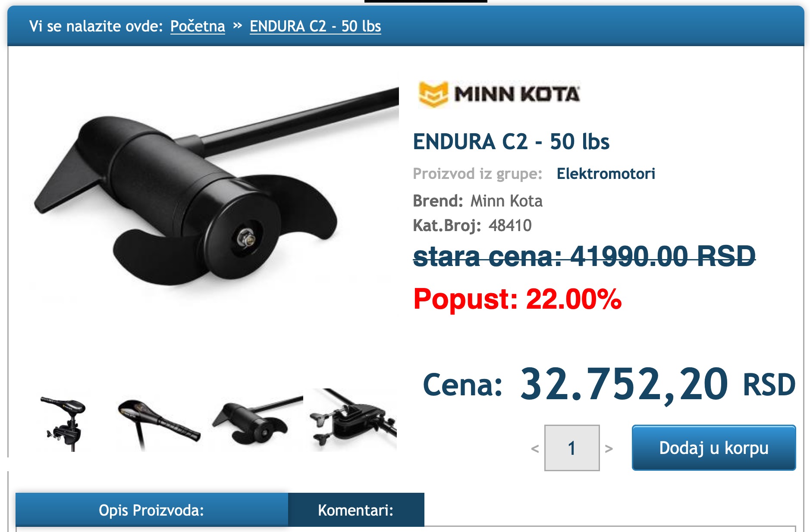Viewport: 810px width, 532px height.
Task: Click the Dodaj u korpu button
Action: pyautogui.click(x=714, y=448)
